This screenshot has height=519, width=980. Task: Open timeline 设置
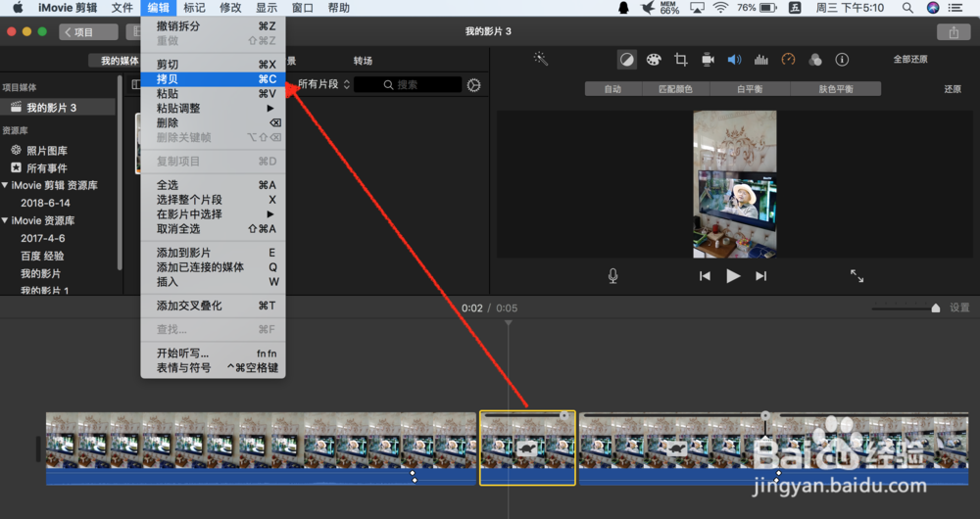point(959,307)
